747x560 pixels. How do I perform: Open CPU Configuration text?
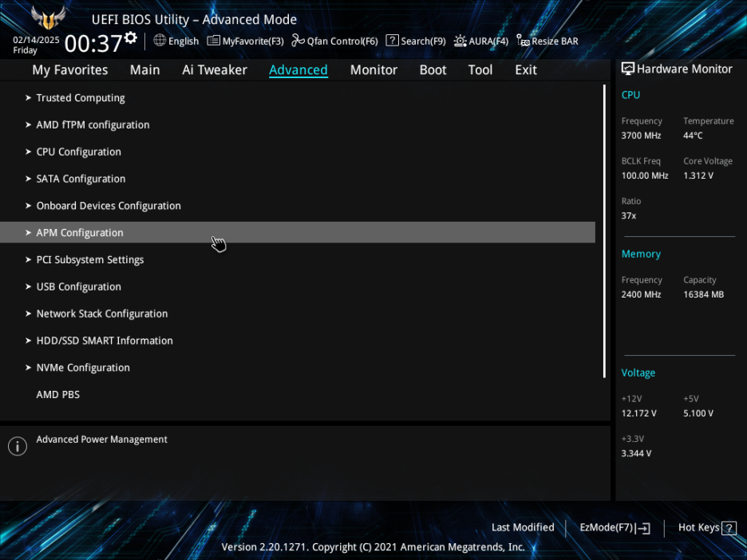tap(78, 152)
